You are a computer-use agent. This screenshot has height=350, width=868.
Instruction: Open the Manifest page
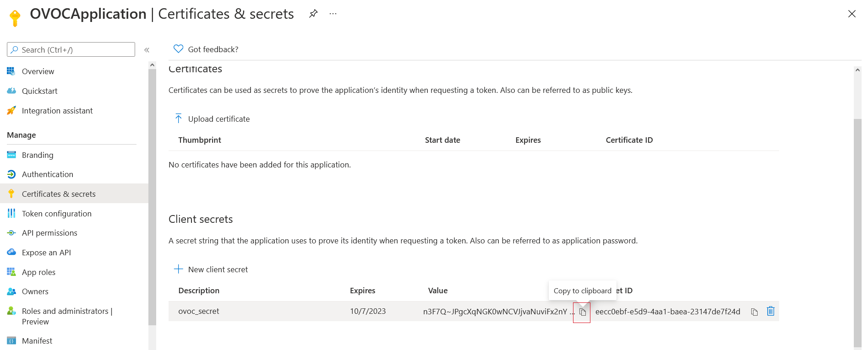coord(37,341)
